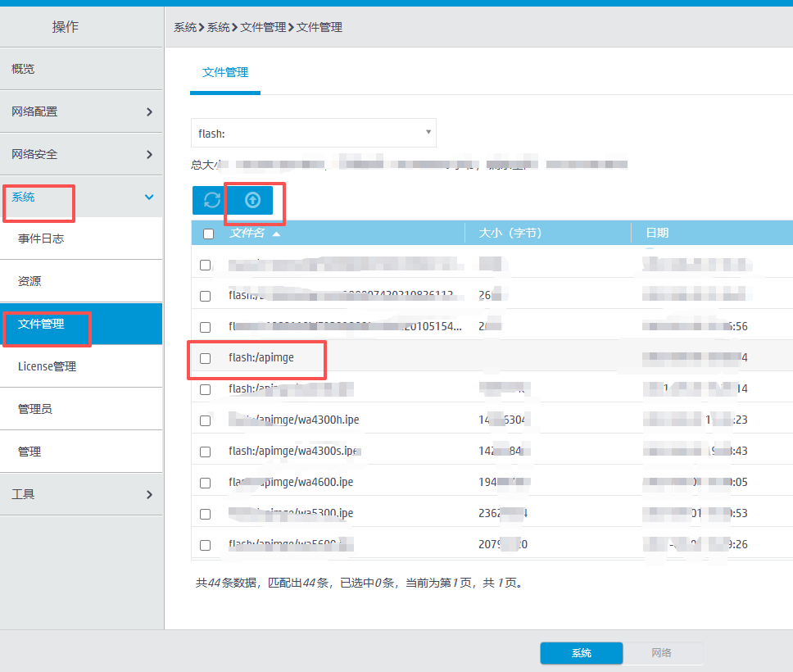Click the 网络安全 sidebar label
This screenshot has height=672, width=793.
[34, 154]
